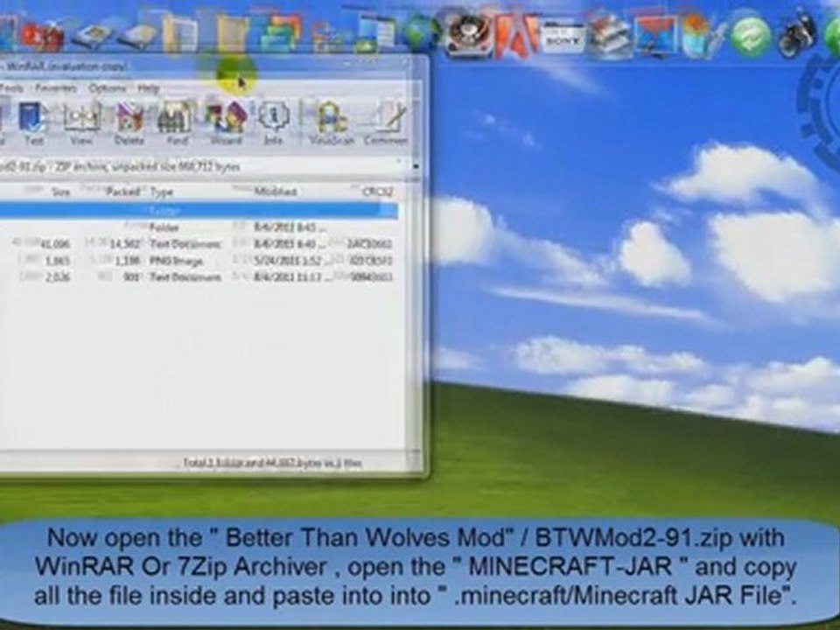Run VirusScan from the WinRAR toolbar
This screenshot has width=840, height=630.
pos(332,123)
